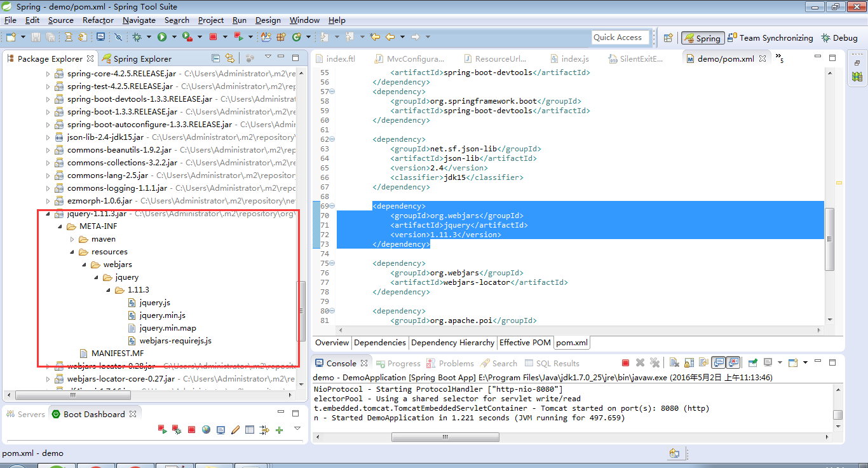Viewport: 868px width, 468px height.
Task: Switch to Dependency Hierarchy pom tab
Action: (x=452, y=343)
